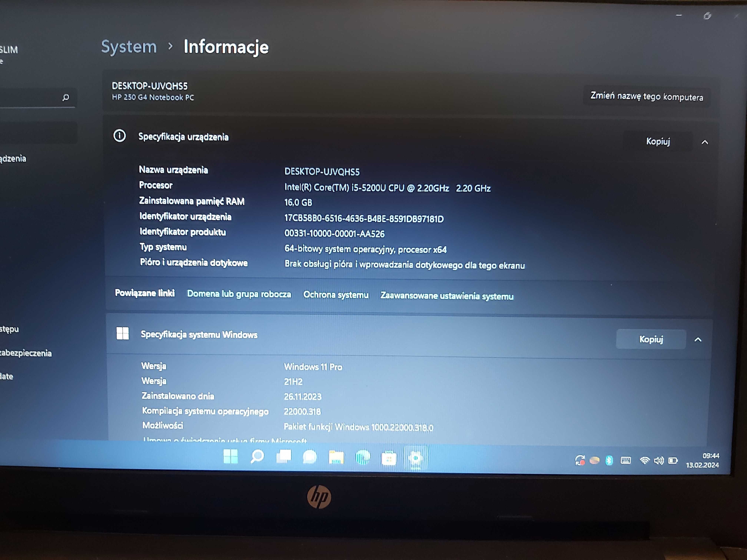The height and width of the screenshot is (560, 747).
Task: Open the Chat taskbar icon
Action: pyautogui.click(x=310, y=457)
